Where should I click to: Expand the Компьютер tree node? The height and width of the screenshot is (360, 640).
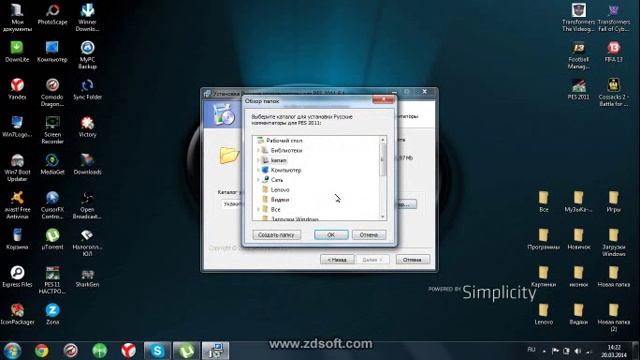tap(258, 170)
